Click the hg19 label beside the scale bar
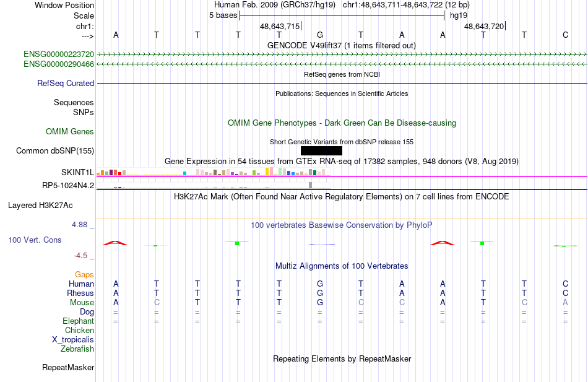The image size is (588, 382). (x=459, y=15)
